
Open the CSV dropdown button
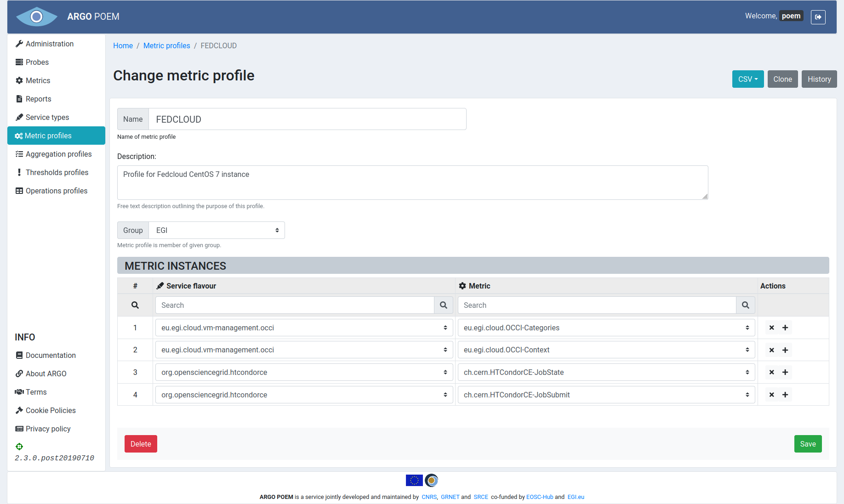(x=748, y=79)
